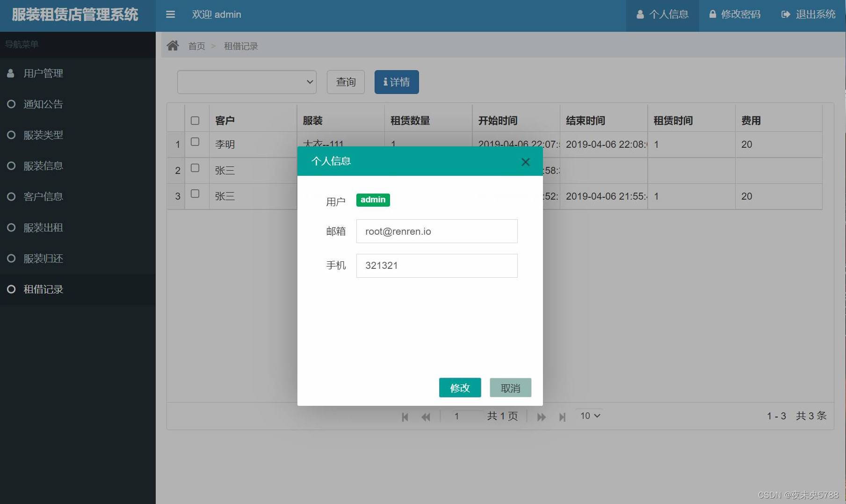This screenshot has width=846, height=504.
Task: Go to previous page pager icon
Action: (426, 417)
